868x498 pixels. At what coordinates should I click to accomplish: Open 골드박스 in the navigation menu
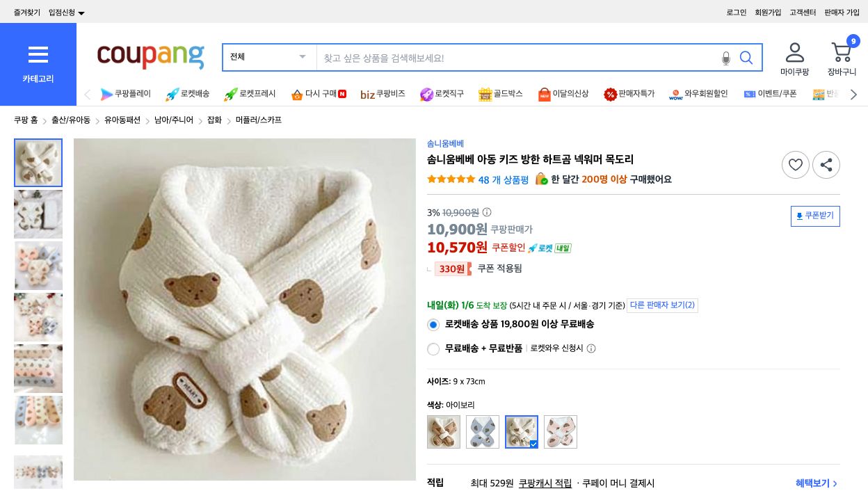(500, 94)
